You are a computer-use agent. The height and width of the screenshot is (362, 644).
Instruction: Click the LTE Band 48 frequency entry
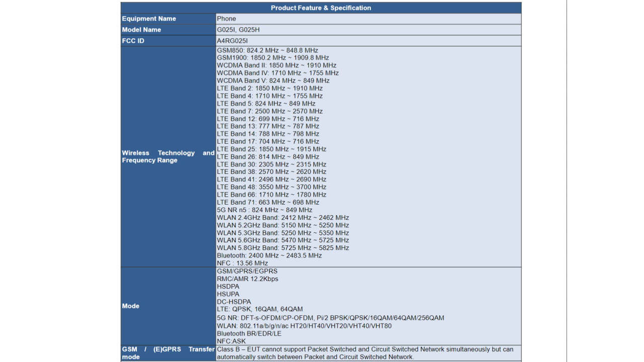click(x=272, y=187)
